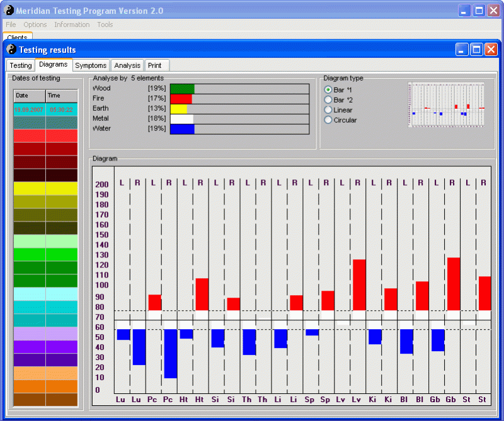Click the 200 value on diagram axis
The height and width of the screenshot is (421, 504).
(x=102, y=184)
